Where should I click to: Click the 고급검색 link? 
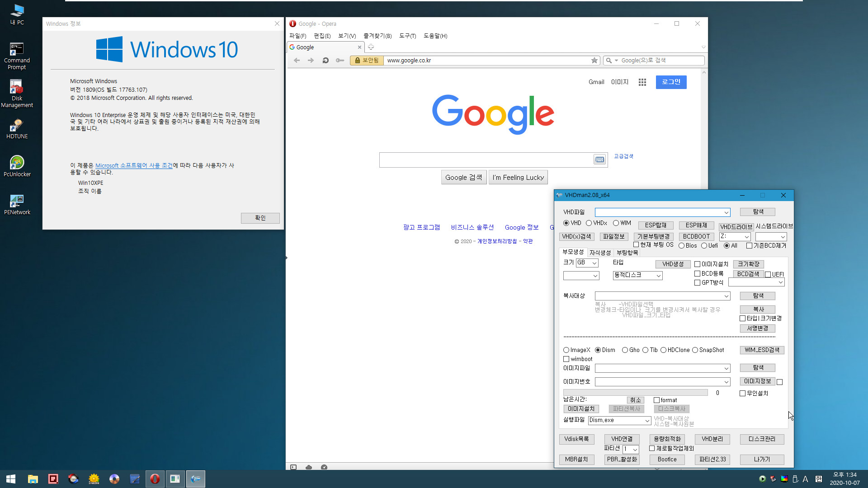[x=623, y=156]
